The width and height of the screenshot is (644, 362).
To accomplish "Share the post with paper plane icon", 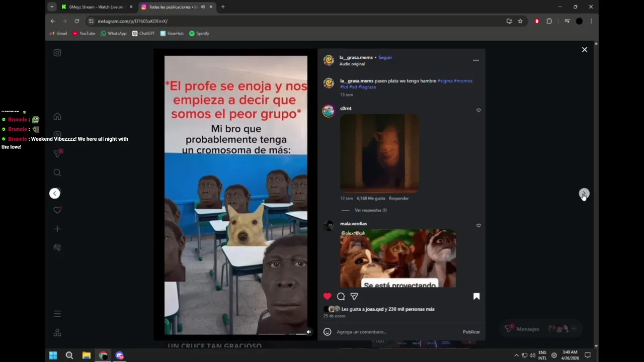I will 354,296.
